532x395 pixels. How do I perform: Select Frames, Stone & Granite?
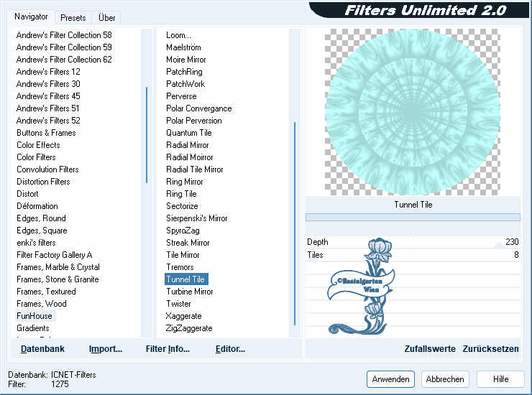pos(58,279)
